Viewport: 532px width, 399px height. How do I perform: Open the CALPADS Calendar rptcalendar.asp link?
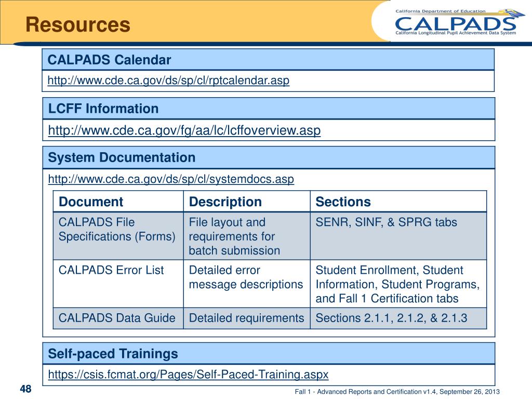coord(168,81)
